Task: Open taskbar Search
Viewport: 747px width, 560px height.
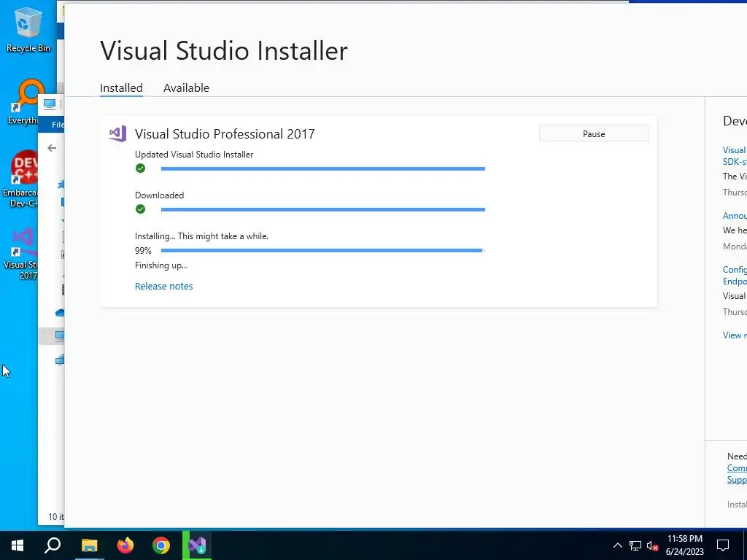Action: coord(53,545)
